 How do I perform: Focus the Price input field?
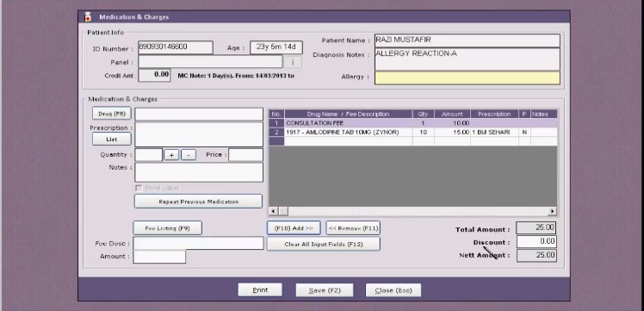click(x=245, y=155)
